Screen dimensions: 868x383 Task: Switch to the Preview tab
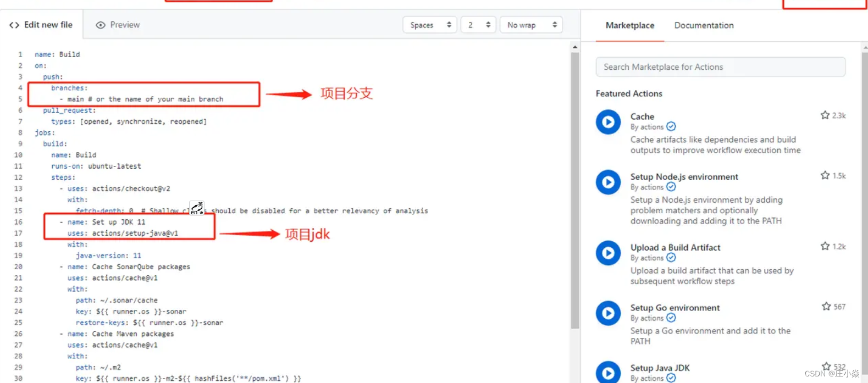tap(118, 25)
